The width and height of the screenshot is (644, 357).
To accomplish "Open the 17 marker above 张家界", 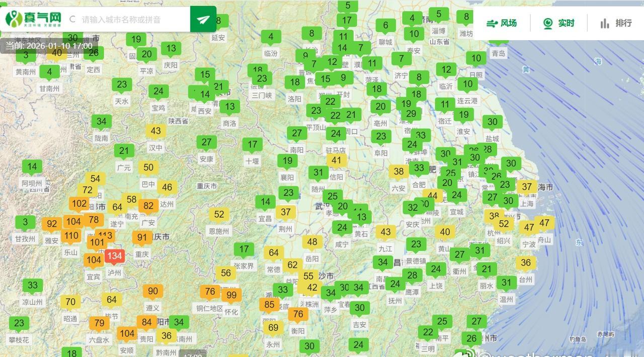I will 244,250.
